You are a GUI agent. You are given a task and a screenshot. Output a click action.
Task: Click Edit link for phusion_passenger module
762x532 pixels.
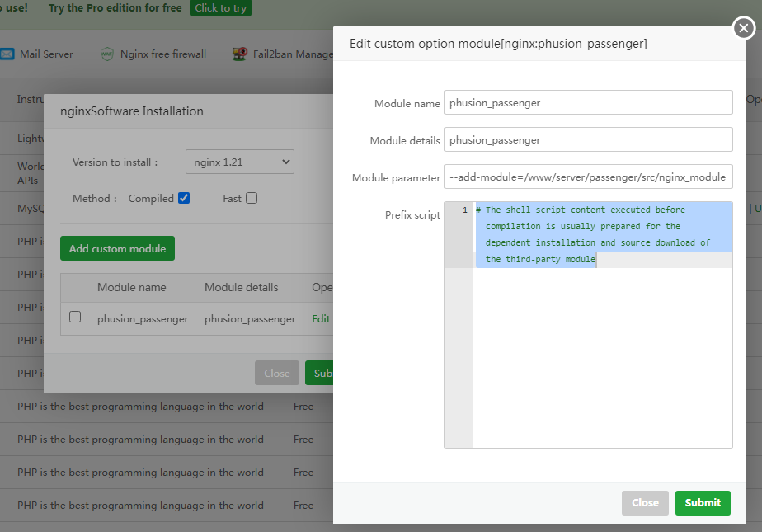pyautogui.click(x=321, y=318)
